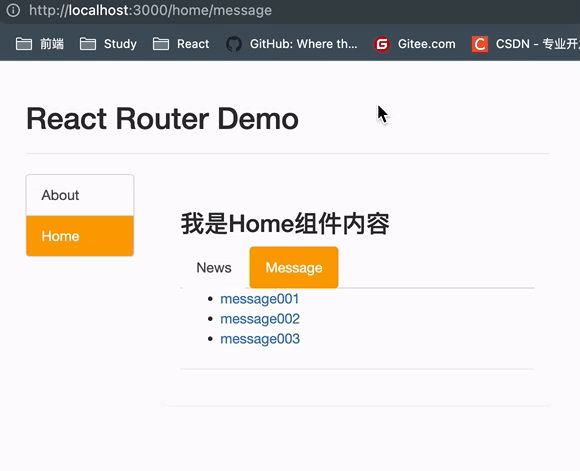
Task: Click the React Router Demo heading
Action: pos(162,119)
